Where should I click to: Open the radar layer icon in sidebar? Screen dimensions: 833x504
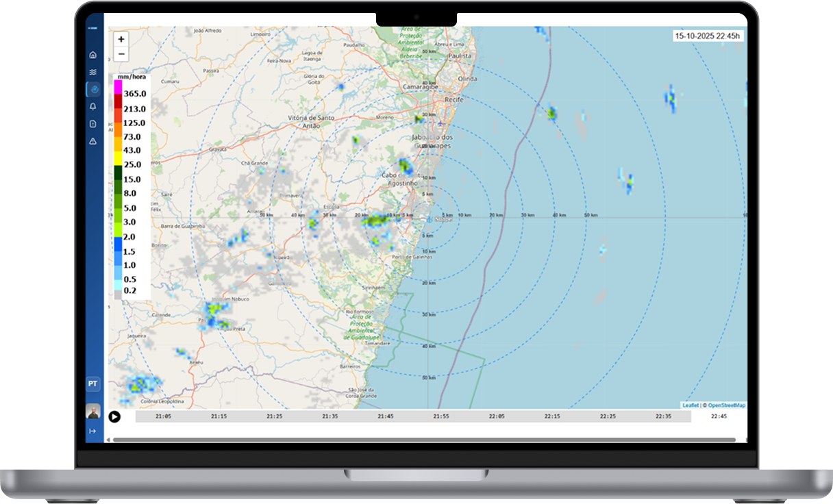(92, 88)
